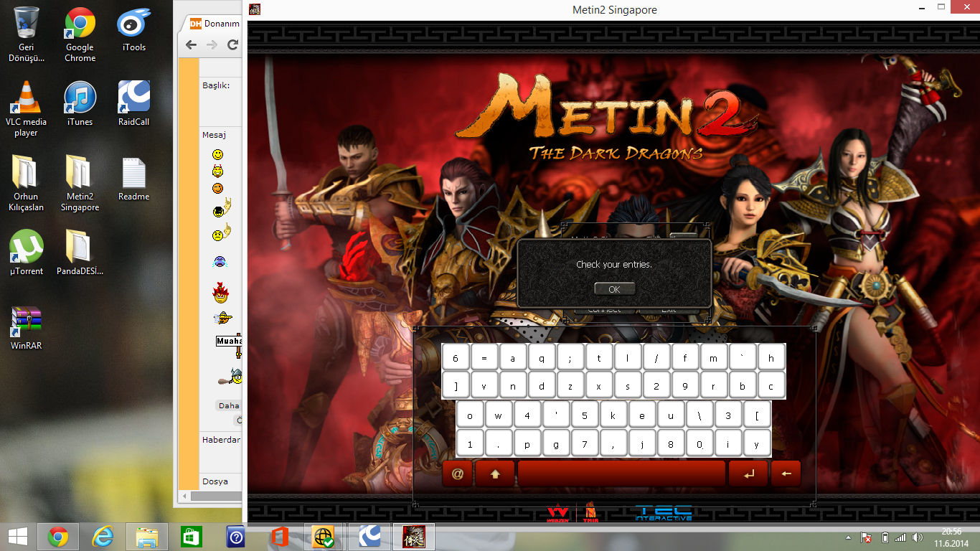The image size is (980, 551).
Task: Select the PandaDESİ folder on desktop
Action: click(80, 253)
